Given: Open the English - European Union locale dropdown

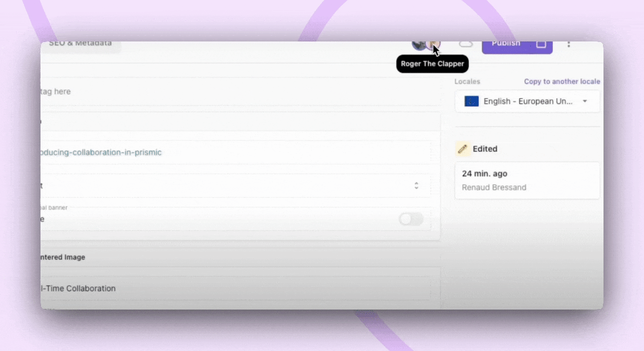Looking at the screenshot, I should pos(527,101).
